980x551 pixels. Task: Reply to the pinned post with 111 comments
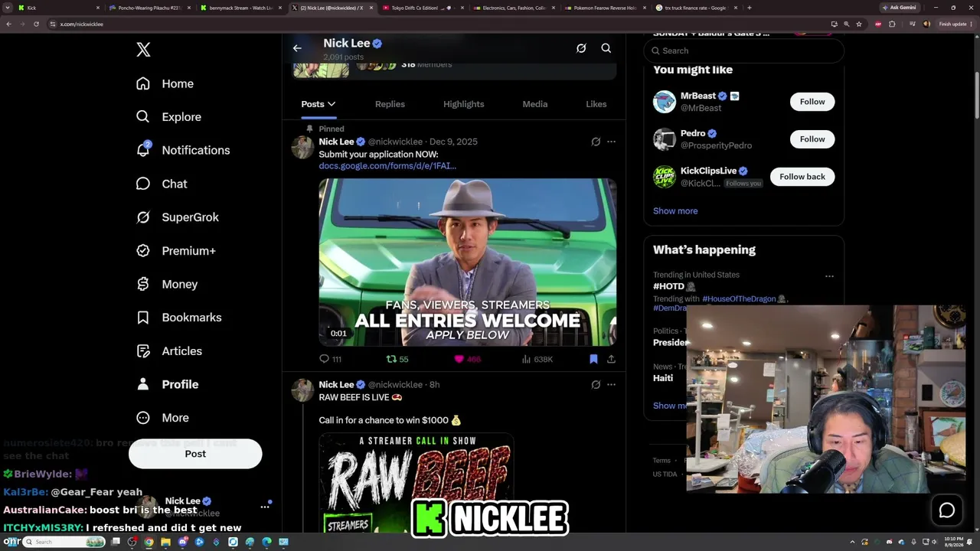[330, 359]
